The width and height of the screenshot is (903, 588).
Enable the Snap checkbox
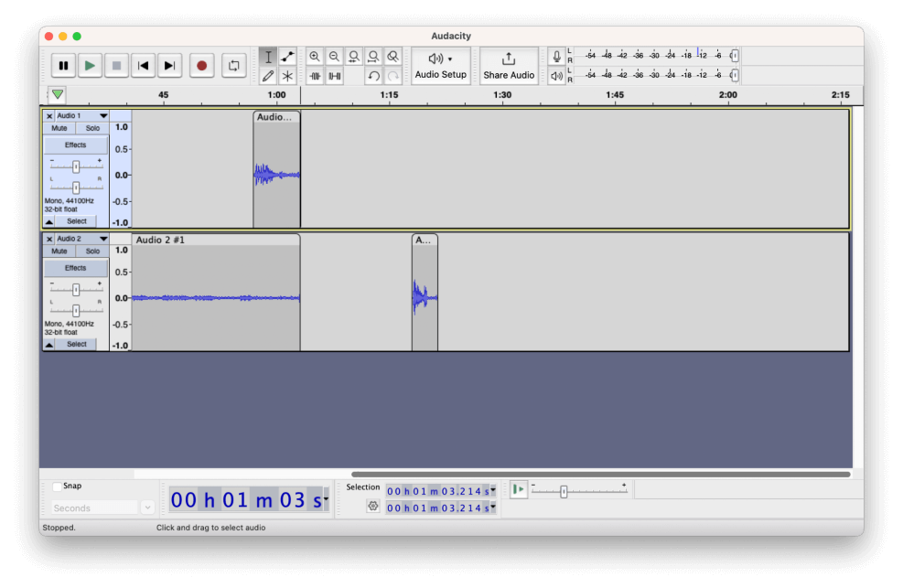click(x=57, y=486)
